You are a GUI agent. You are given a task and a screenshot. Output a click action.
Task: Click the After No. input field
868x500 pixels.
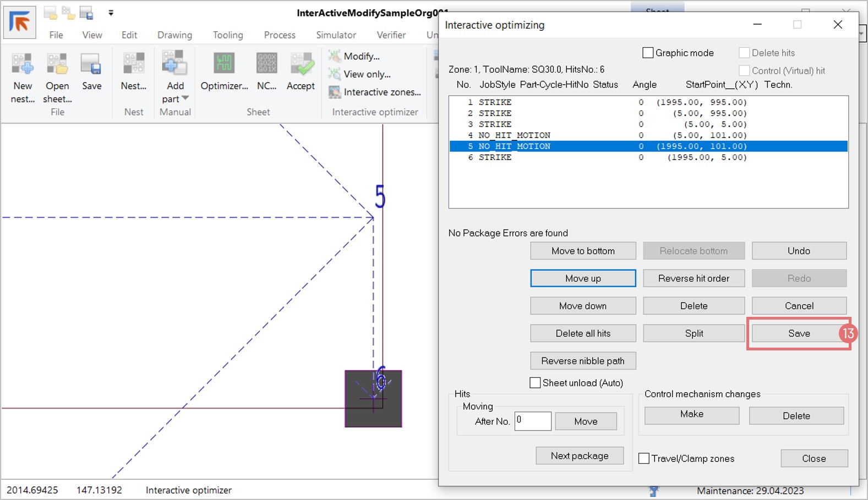click(x=532, y=421)
